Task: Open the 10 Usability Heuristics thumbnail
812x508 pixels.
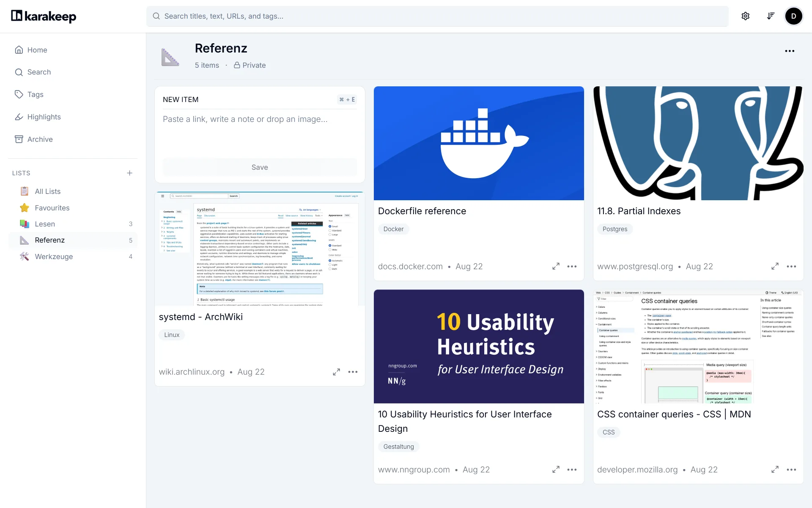Action: click(479, 346)
